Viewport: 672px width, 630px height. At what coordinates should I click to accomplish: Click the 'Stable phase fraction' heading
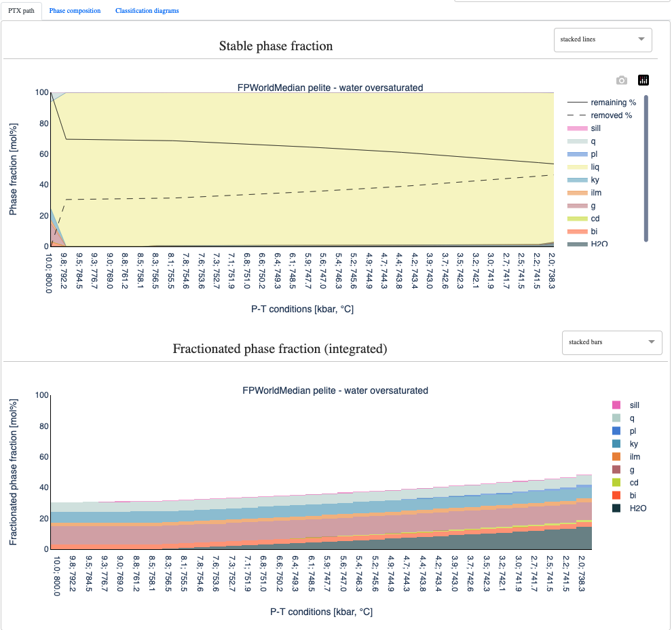coord(276,46)
